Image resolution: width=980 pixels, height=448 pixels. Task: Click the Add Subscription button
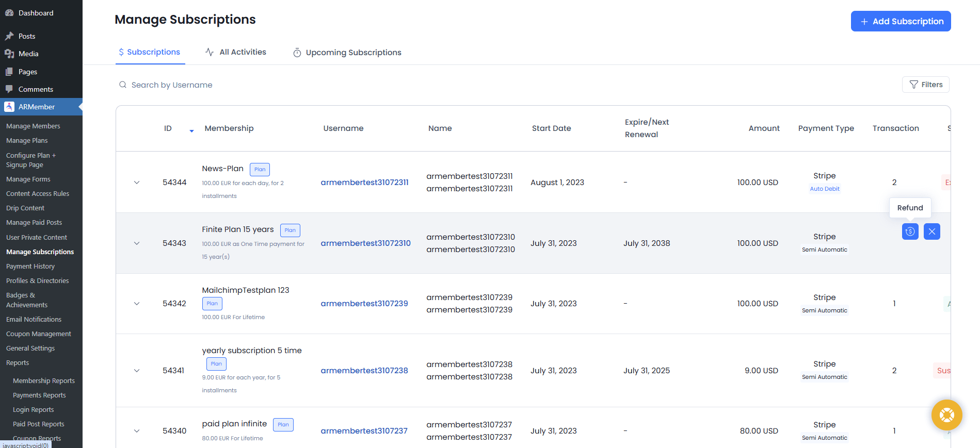click(901, 21)
